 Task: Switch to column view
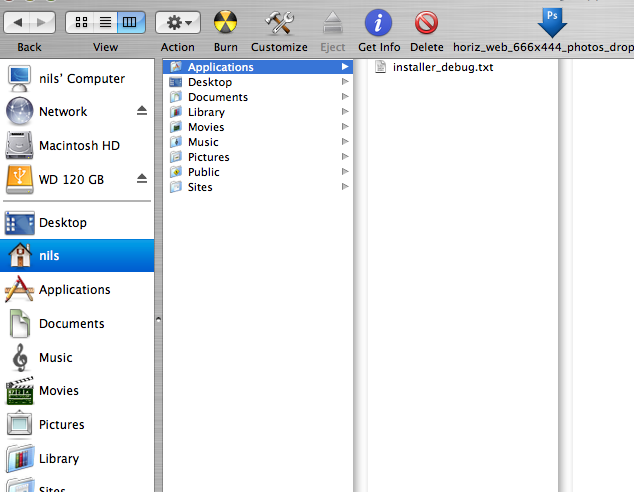(x=131, y=22)
